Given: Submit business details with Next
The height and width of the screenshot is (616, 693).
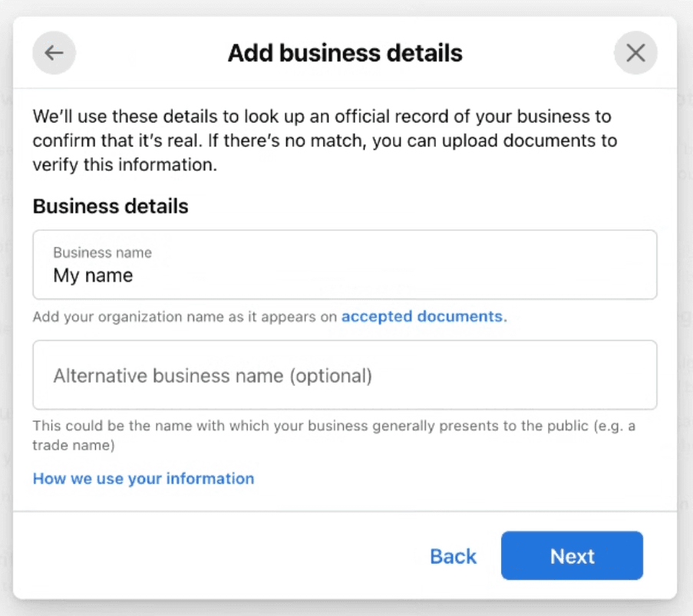Looking at the screenshot, I should 572,556.
